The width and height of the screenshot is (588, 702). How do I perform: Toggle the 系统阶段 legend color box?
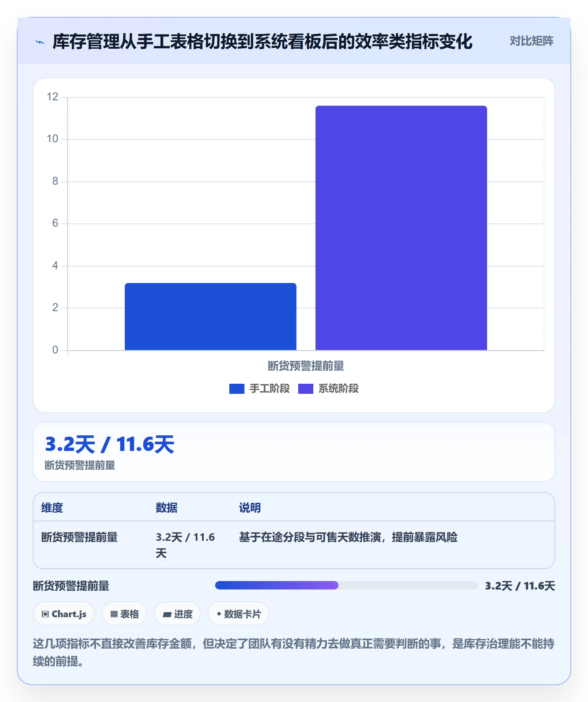[305, 389]
